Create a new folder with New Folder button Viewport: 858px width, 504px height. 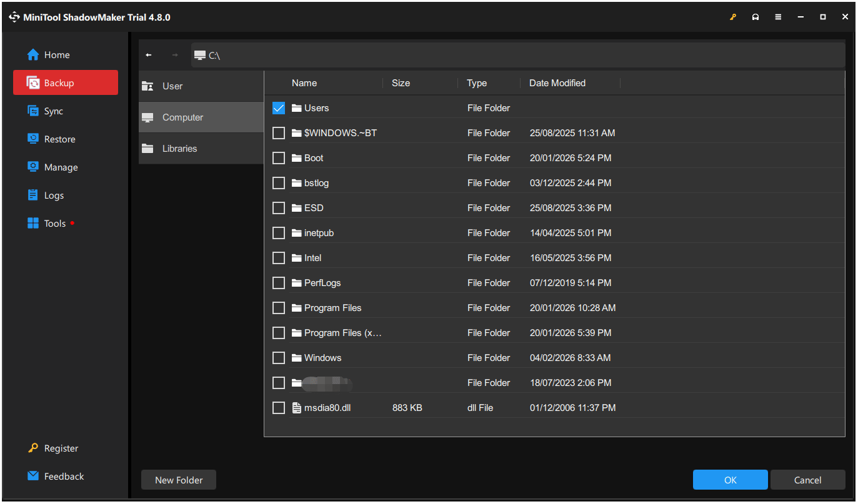click(x=178, y=480)
